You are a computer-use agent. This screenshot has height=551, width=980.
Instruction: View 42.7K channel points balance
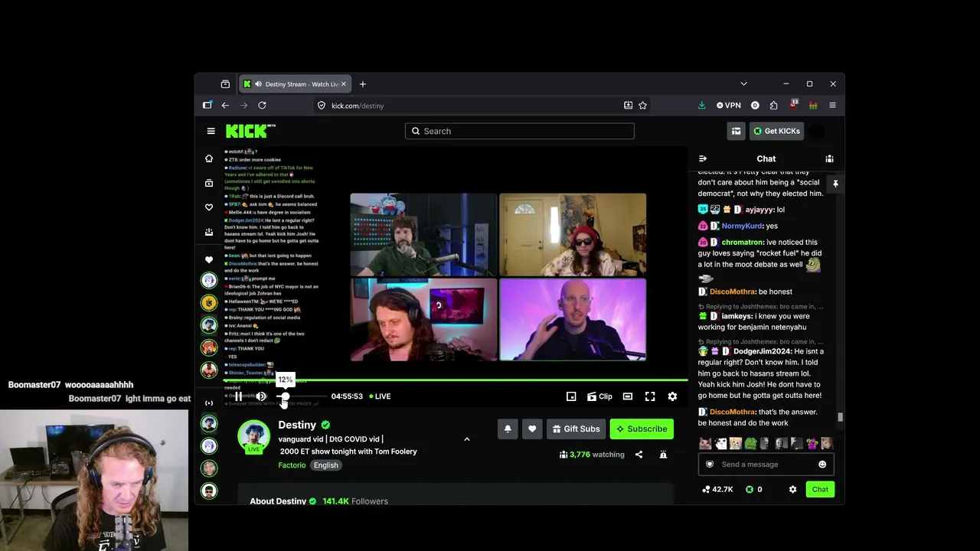tap(717, 490)
